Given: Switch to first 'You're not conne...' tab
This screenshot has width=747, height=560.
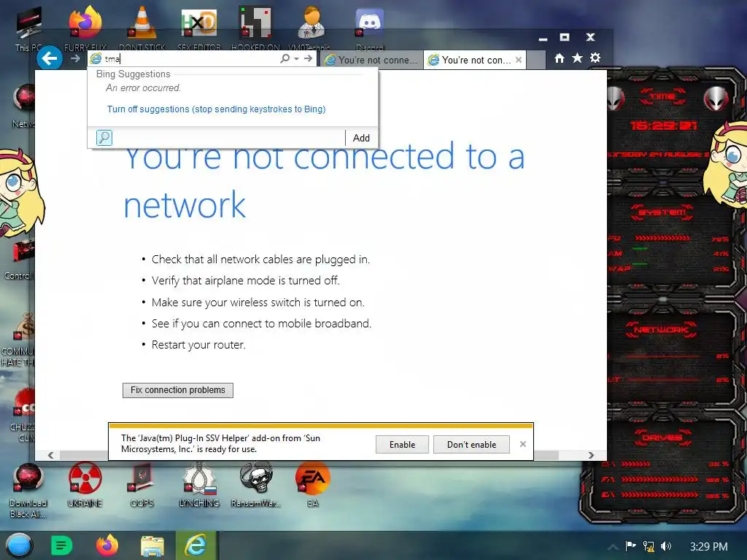Looking at the screenshot, I should tap(371, 60).
